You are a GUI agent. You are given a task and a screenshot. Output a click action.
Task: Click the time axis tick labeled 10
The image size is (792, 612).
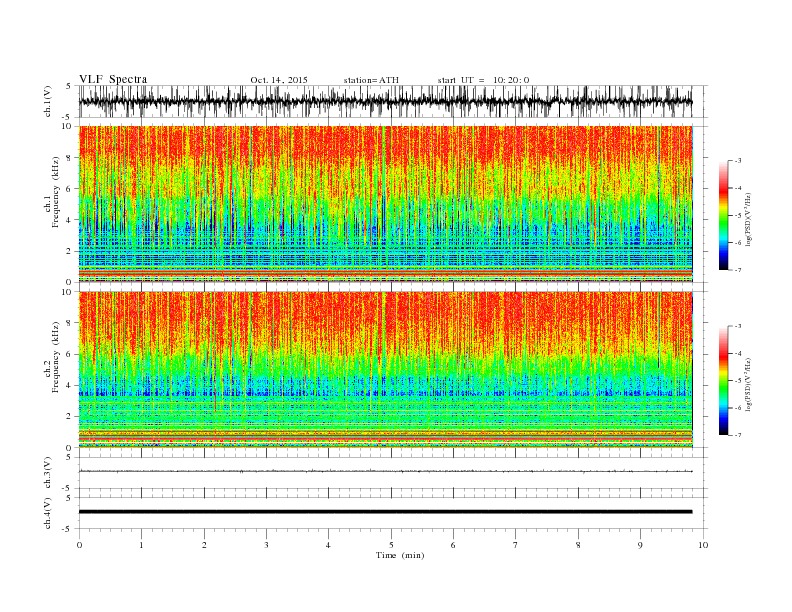click(x=703, y=545)
